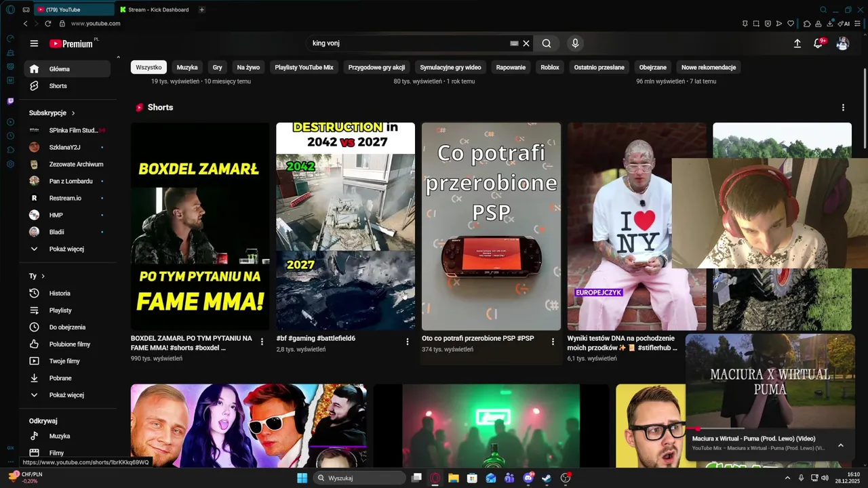Viewport: 868px width, 488px height.
Task: Open the SzklanaY2J subscription
Action: coord(67,147)
